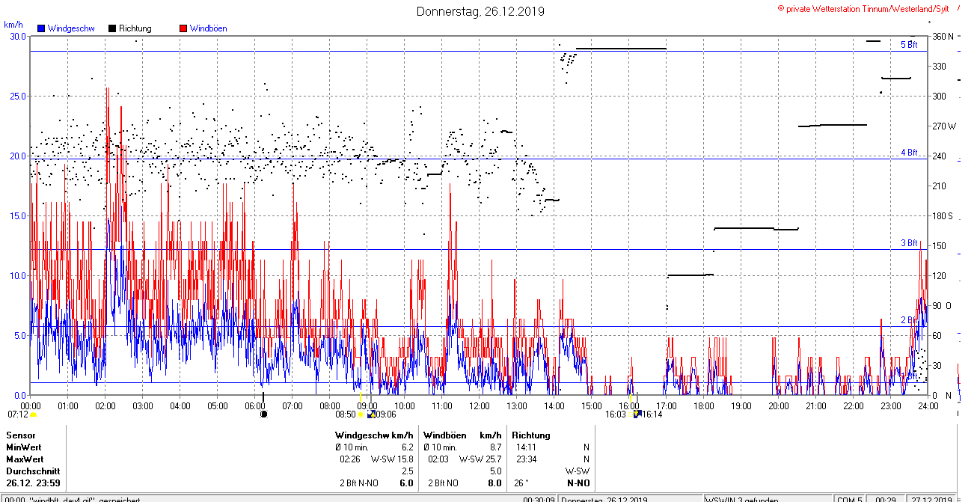This screenshot has height=502, width=980.
Task: Click the 09:06 time label
Action: 386,414
